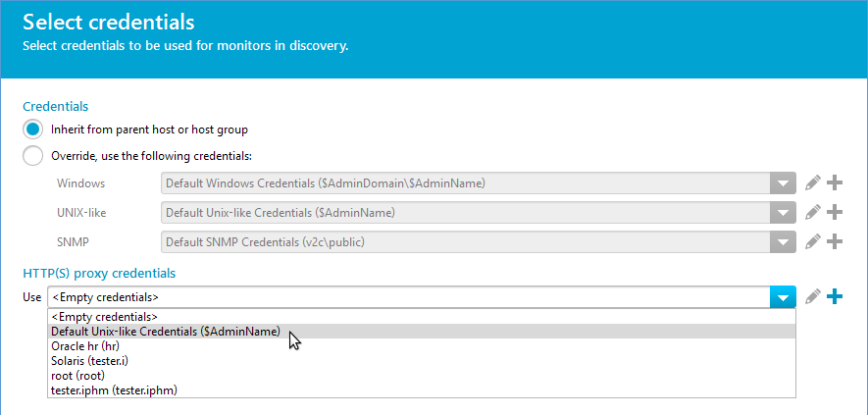Edit the UNIX-like credentials pencil icon
868x415 pixels.
[813, 212]
